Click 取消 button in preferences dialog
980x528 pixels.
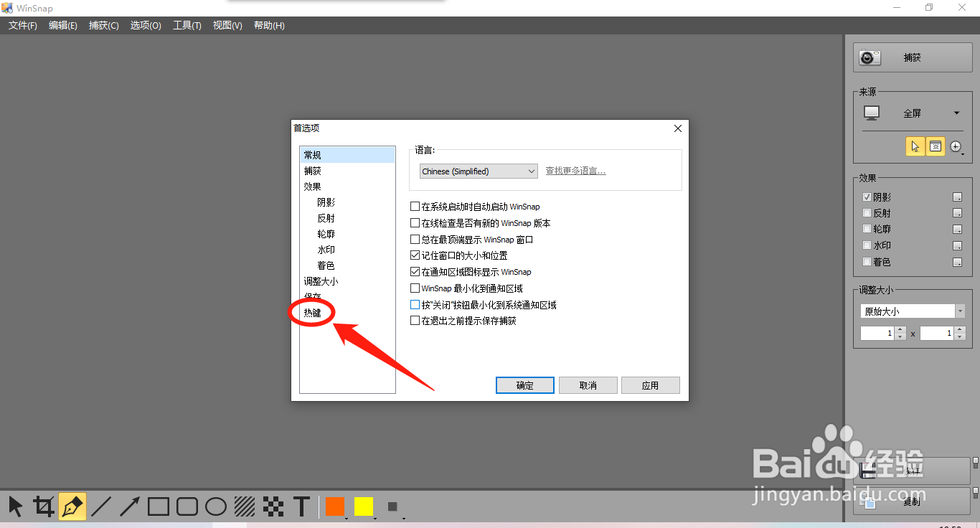[x=588, y=385]
